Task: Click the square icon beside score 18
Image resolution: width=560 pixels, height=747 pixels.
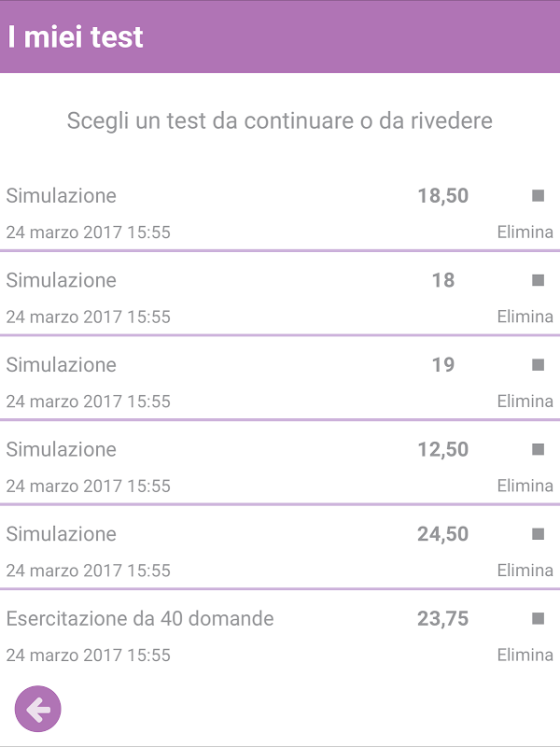Action: (538, 280)
